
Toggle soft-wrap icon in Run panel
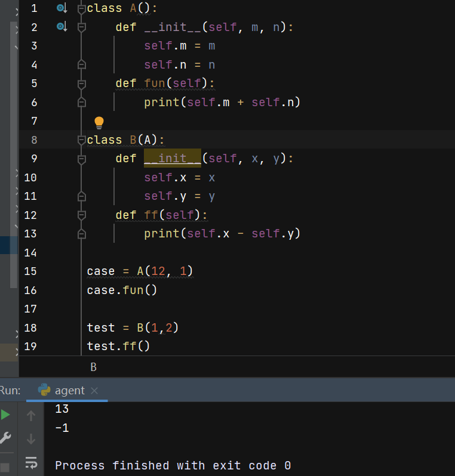pyautogui.click(x=31, y=463)
